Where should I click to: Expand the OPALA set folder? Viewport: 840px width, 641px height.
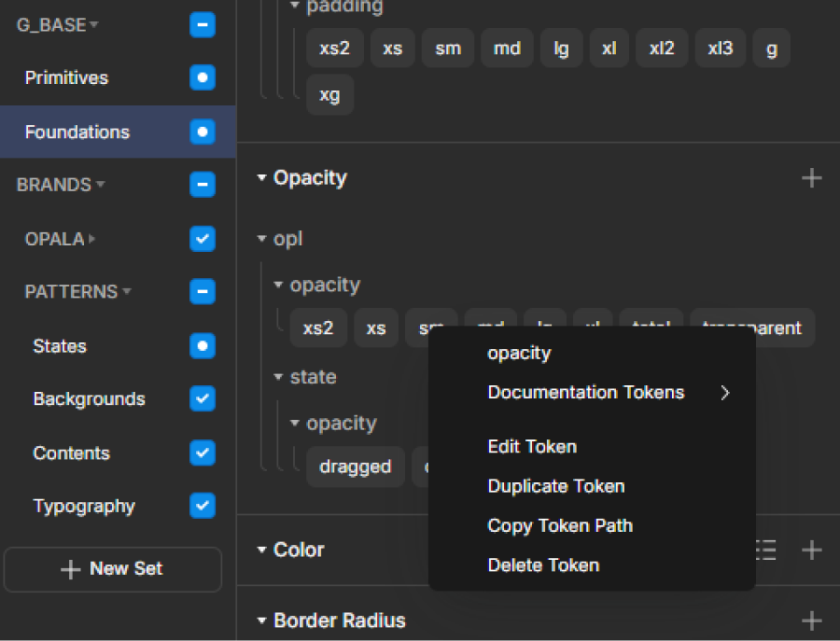point(91,240)
